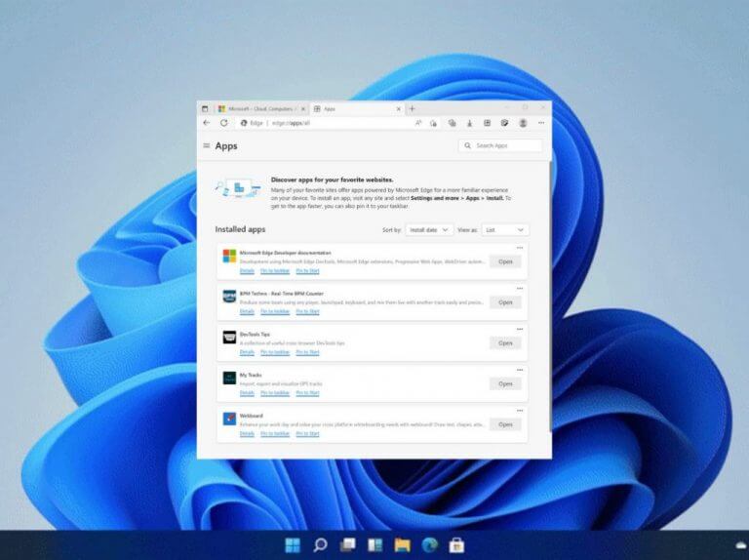Click the page vertical scrollbar
The width and height of the screenshot is (749, 560).
550,297
